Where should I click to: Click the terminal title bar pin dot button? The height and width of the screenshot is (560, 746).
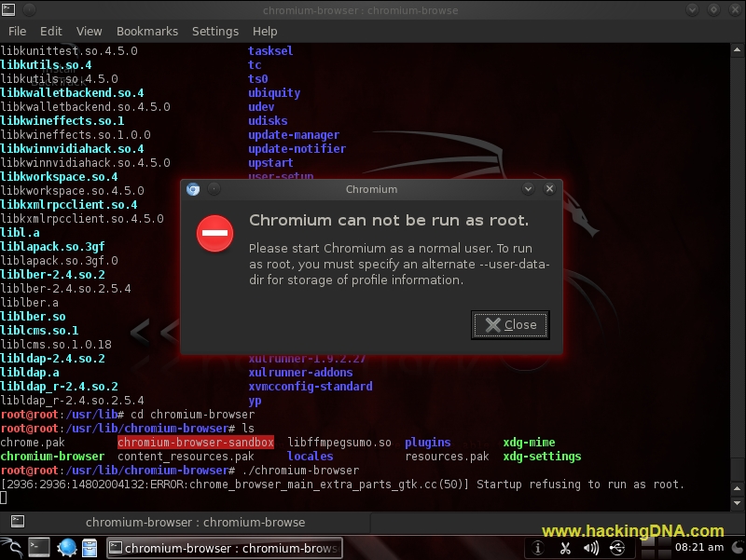pyautogui.click(x=30, y=9)
